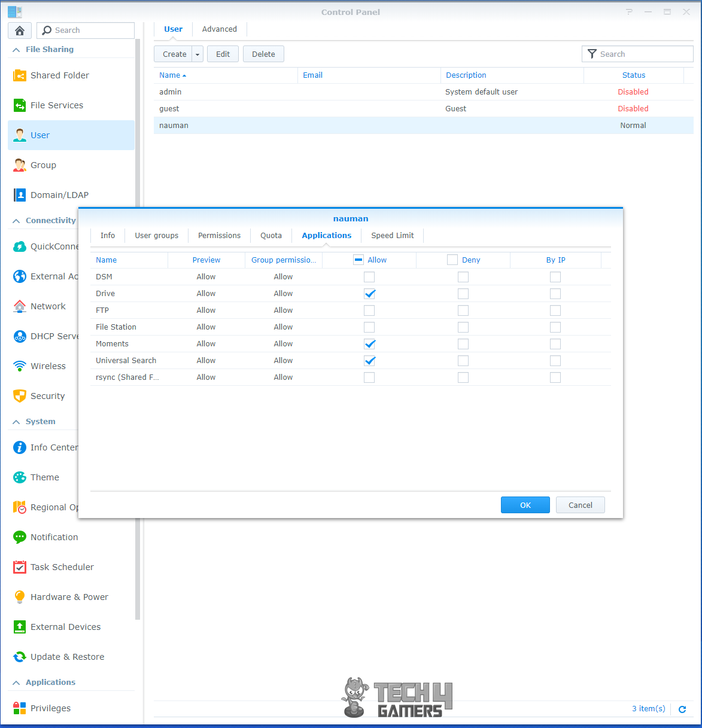The width and height of the screenshot is (702, 728).
Task: Open External Devices icon
Action: 20,627
